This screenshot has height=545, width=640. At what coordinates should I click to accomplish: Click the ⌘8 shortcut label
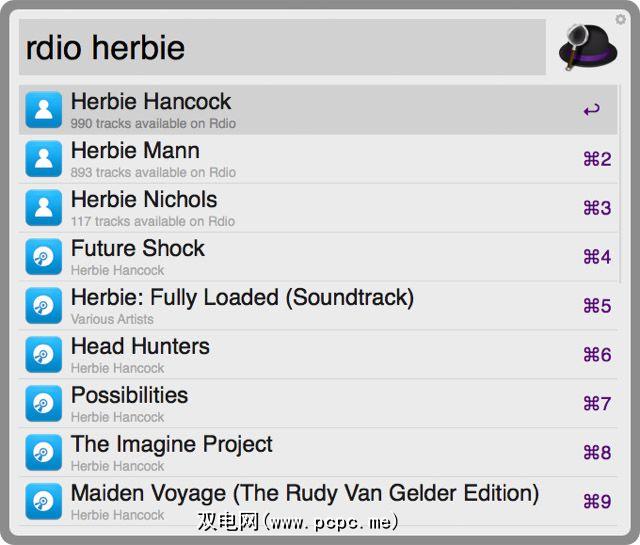click(597, 453)
